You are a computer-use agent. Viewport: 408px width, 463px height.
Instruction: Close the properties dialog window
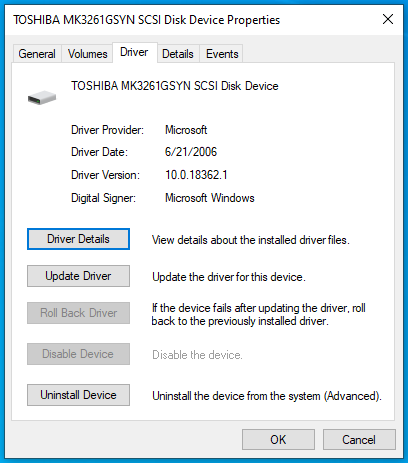tap(388, 19)
